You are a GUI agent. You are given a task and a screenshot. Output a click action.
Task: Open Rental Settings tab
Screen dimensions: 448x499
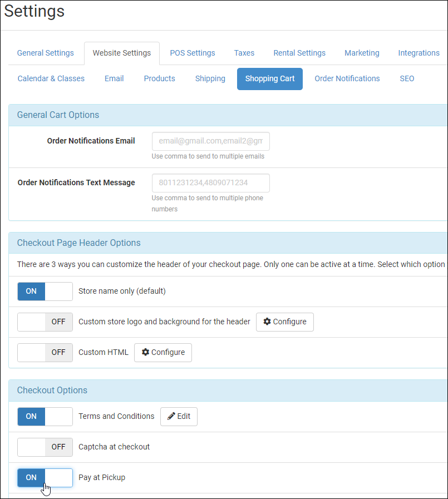click(x=299, y=53)
